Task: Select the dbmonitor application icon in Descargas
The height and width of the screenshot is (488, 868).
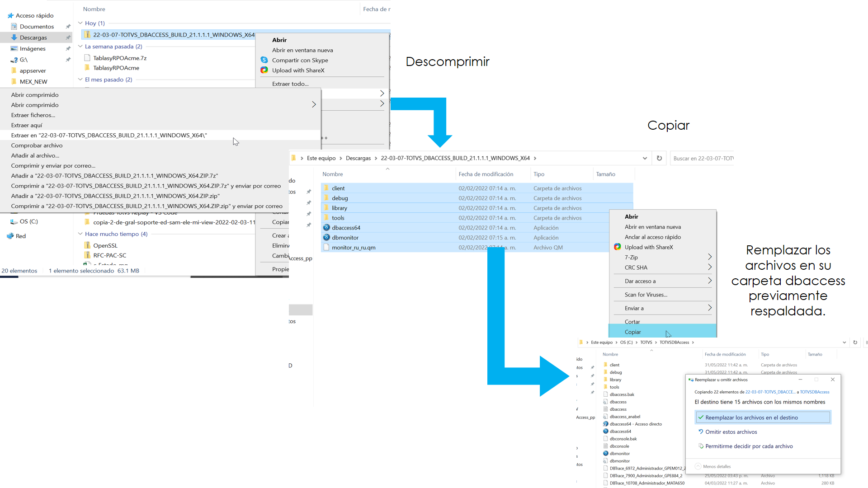Action: click(326, 237)
